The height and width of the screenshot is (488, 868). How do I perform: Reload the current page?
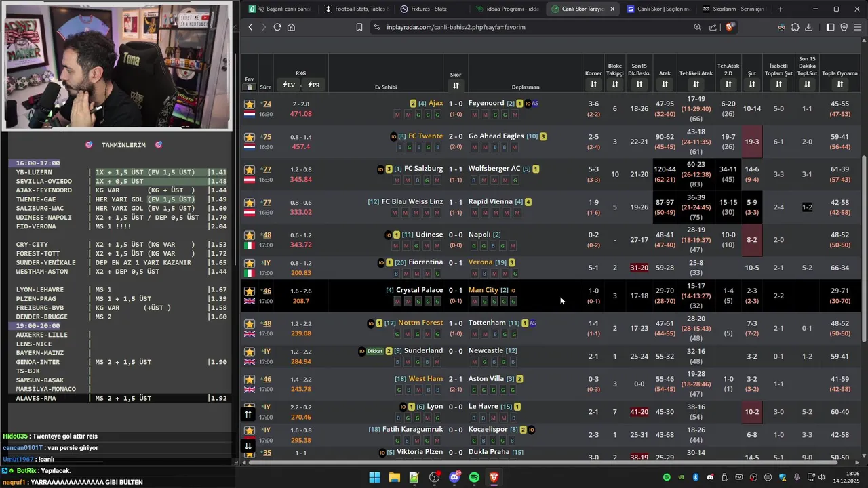(277, 27)
